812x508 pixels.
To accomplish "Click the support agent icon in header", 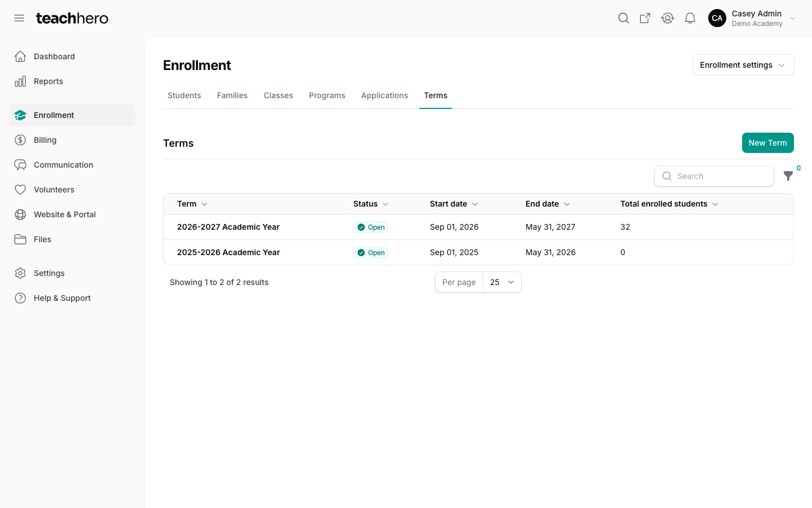I will pos(668,18).
